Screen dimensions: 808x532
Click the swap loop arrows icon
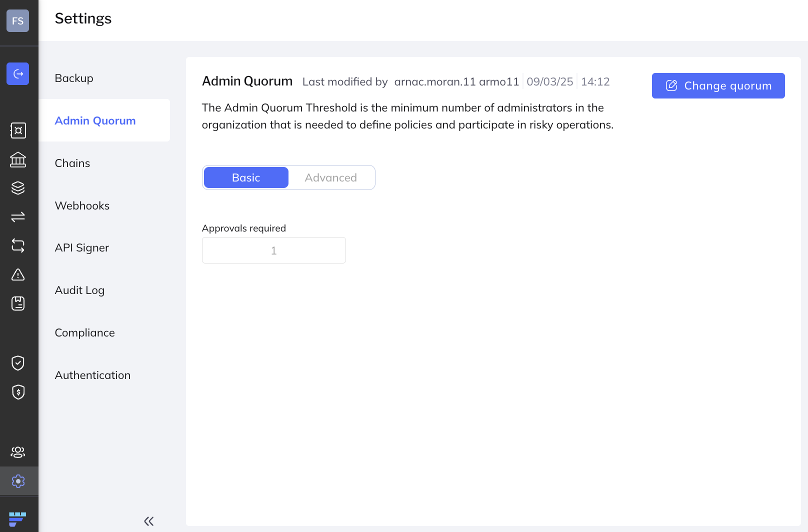pos(18,245)
